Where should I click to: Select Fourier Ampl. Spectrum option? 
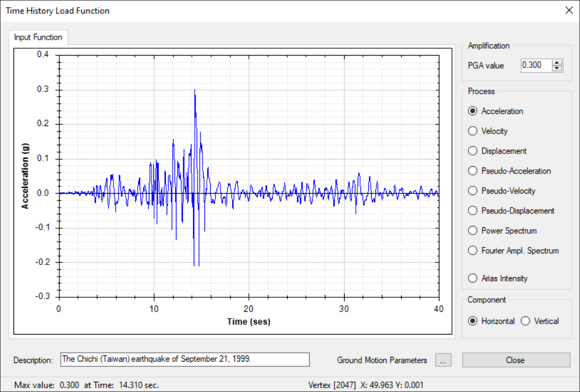(513, 251)
